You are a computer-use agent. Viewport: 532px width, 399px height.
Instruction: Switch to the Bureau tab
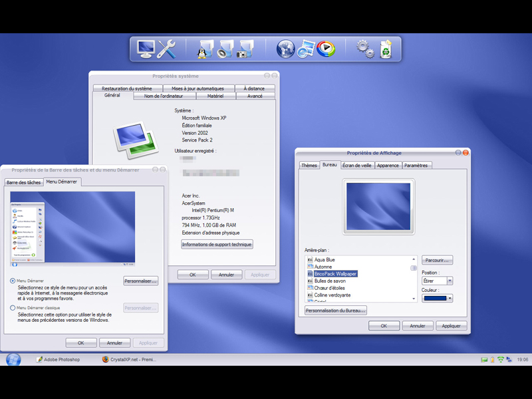(329, 164)
